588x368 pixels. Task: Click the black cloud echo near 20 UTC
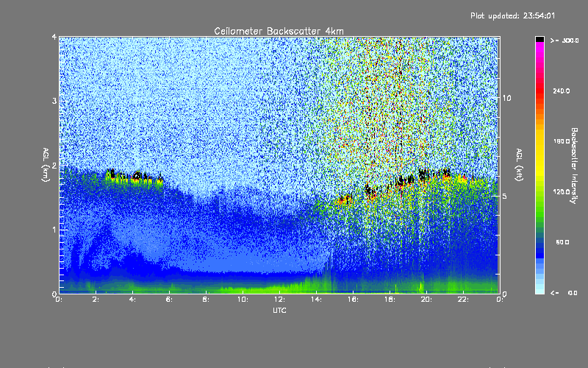coord(424,174)
